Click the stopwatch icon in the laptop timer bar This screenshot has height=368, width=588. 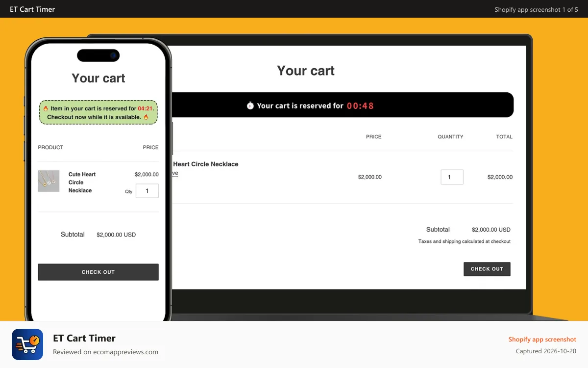(250, 105)
